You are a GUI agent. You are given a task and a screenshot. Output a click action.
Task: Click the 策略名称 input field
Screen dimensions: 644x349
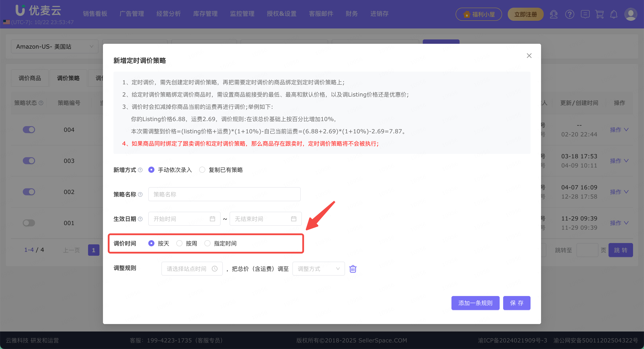click(x=224, y=194)
